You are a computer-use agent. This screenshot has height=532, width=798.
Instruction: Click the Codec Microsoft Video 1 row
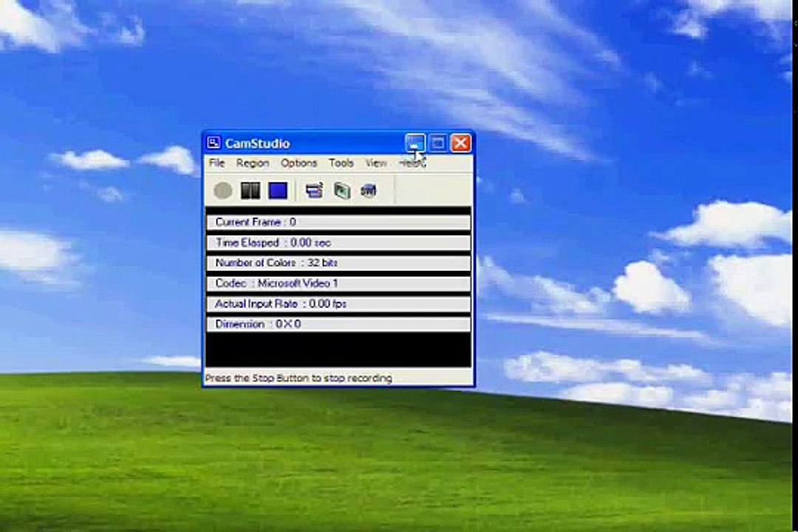(x=338, y=283)
